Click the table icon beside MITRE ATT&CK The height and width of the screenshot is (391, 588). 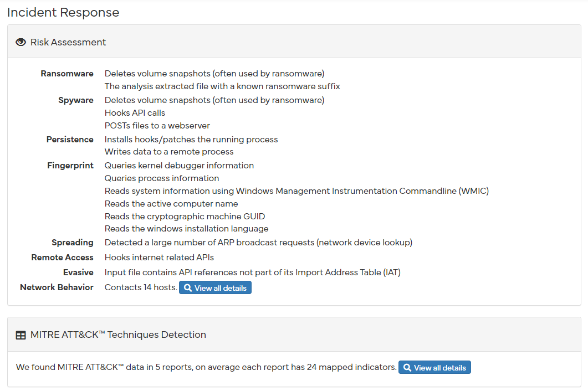[21, 335]
